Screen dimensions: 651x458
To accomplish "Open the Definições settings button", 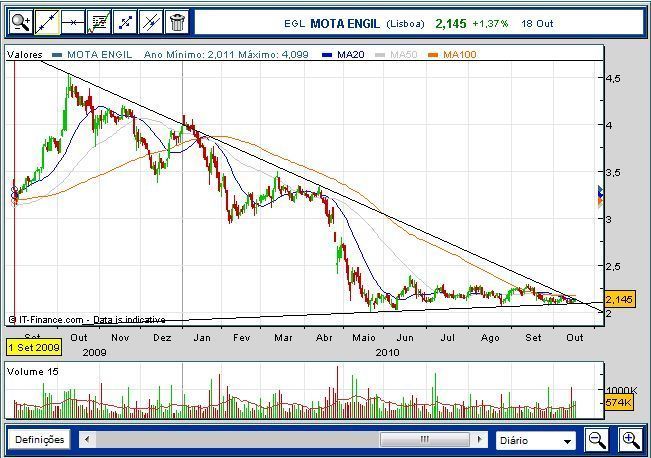I will pyautogui.click(x=39, y=439).
